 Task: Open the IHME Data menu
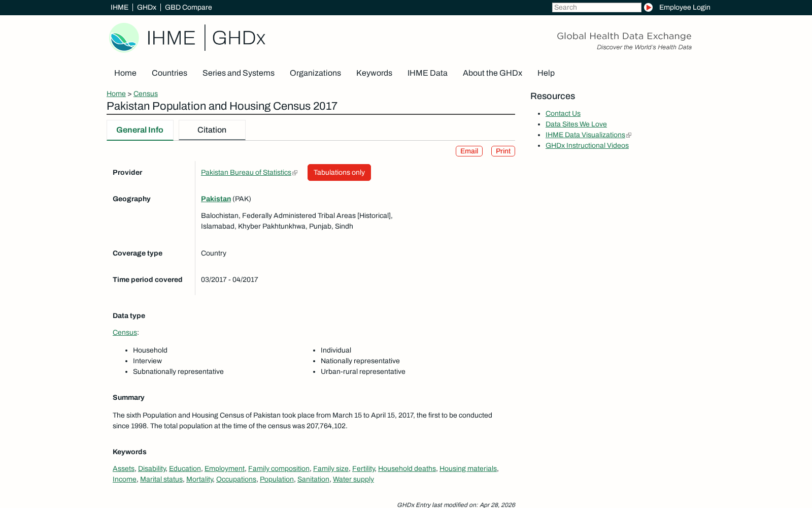427,73
